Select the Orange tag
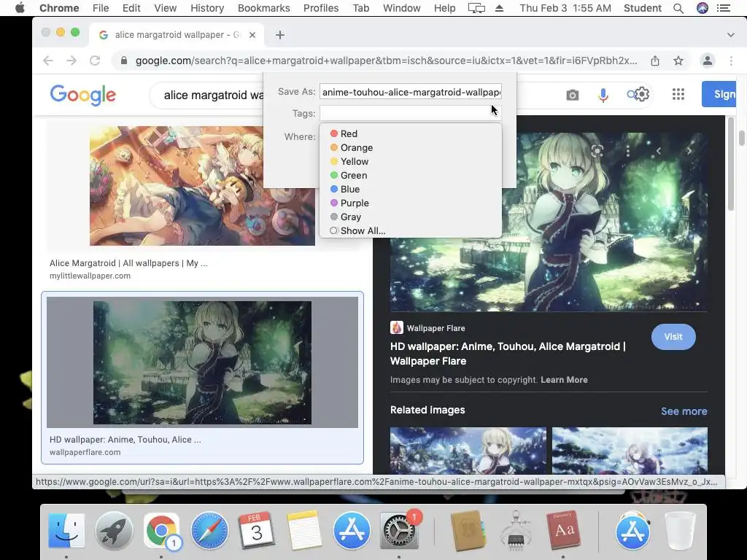747x560 pixels. [x=411, y=147]
